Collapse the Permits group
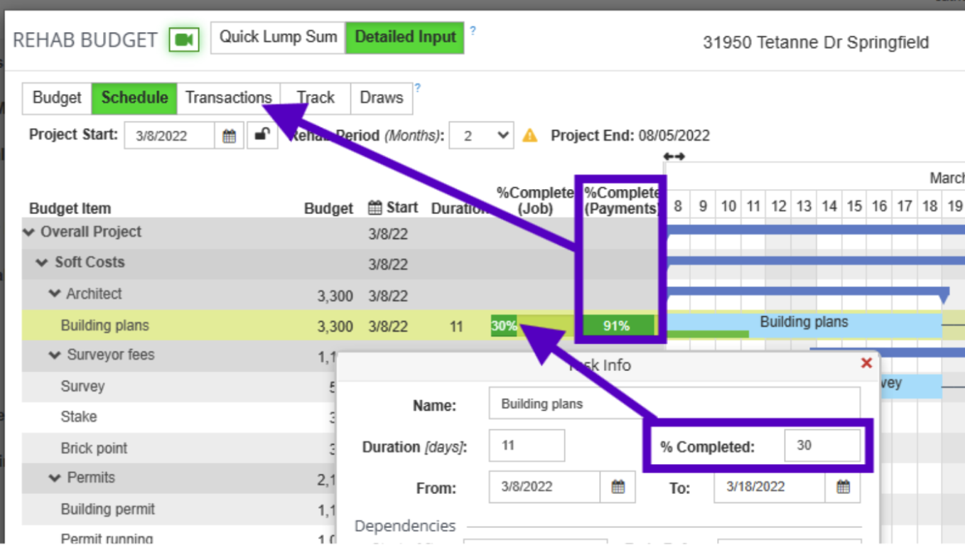965x560 pixels. point(55,478)
